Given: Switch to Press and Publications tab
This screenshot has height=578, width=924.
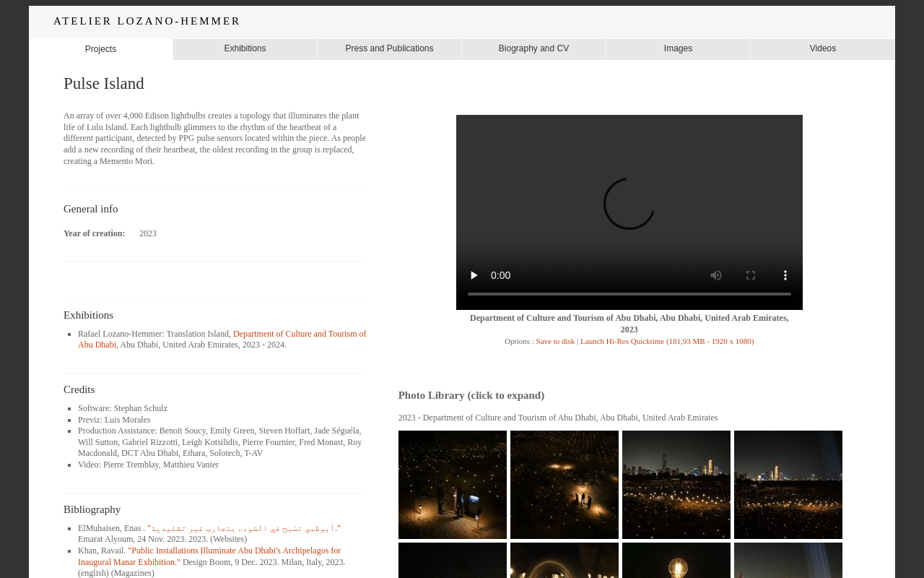Looking at the screenshot, I should 389,48.
